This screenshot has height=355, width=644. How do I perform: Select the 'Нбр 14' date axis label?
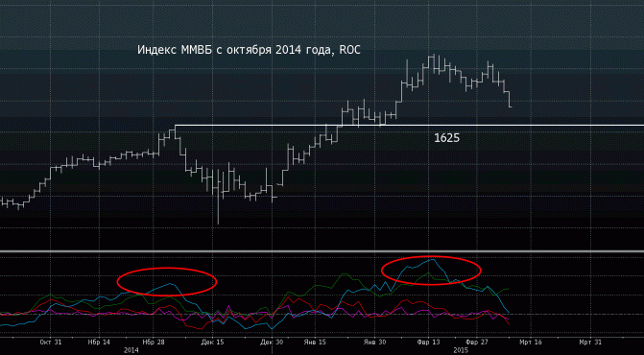[x=100, y=342]
